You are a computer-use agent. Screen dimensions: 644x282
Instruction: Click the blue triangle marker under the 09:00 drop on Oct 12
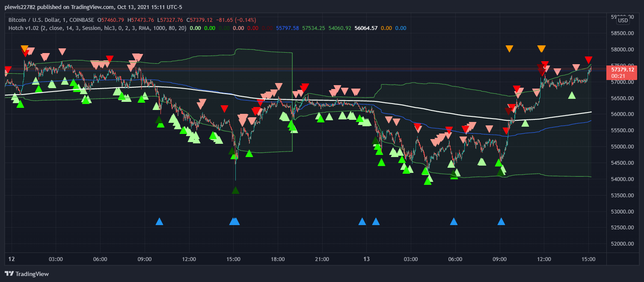tap(159, 221)
